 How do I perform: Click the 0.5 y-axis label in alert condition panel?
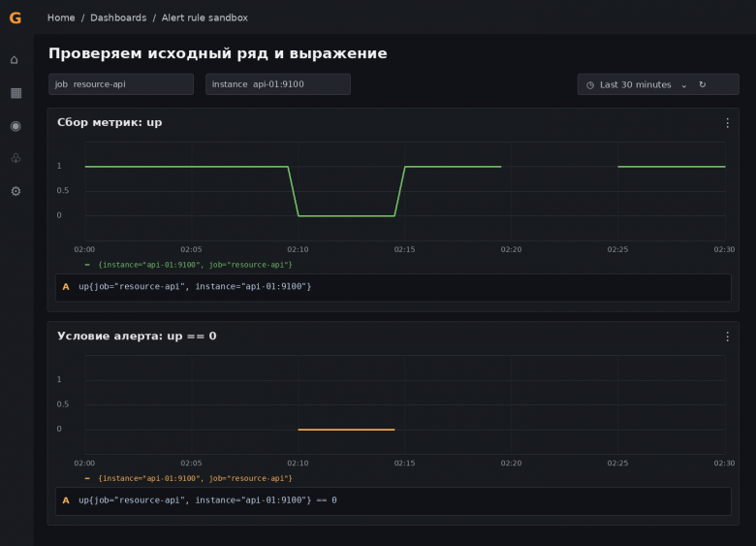(x=63, y=404)
